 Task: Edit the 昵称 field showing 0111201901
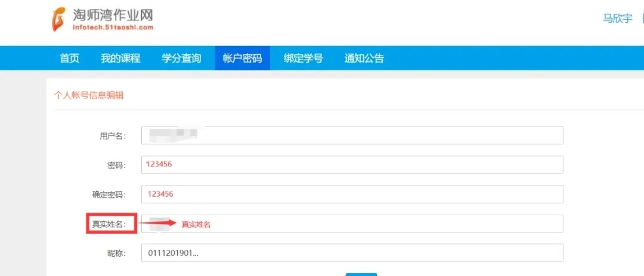(x=352, y=253)
